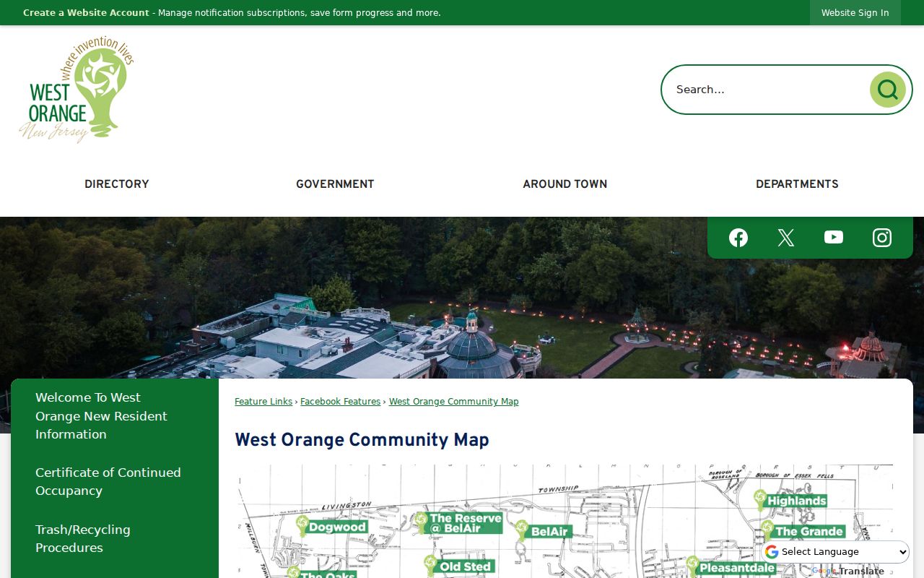Go to Feature Links breadcrumb

click(263, 402)
